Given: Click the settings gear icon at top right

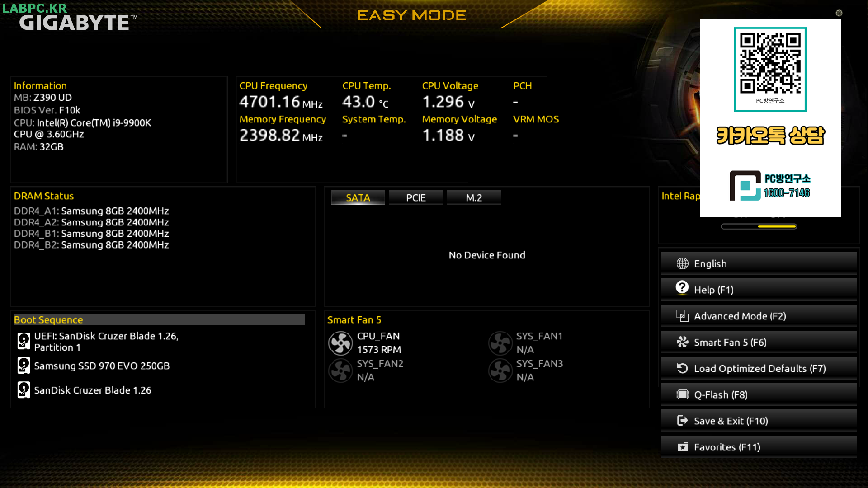Looking at the screenshot, I should point(839,13).
